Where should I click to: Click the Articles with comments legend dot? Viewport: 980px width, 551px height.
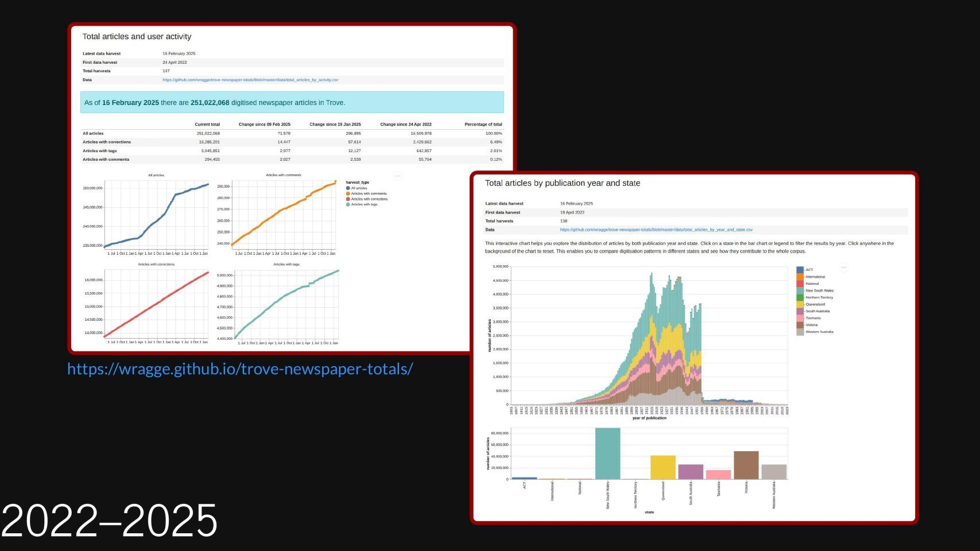348,193
